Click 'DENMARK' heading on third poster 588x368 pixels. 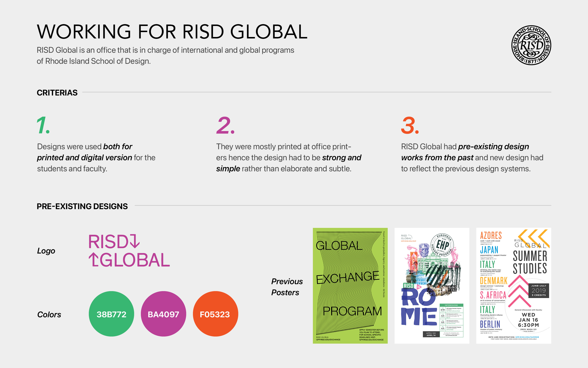coord(494,281)
